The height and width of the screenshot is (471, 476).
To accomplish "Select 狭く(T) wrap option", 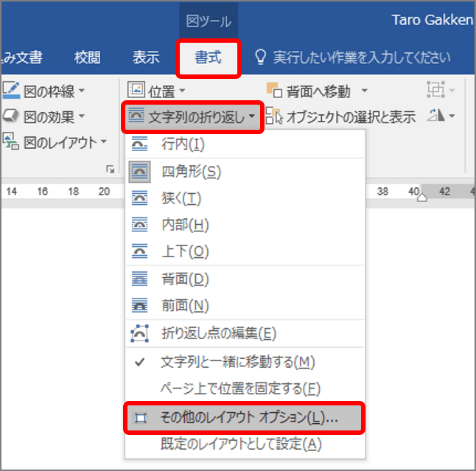I will pyautogui.click(x=245, y=198).
